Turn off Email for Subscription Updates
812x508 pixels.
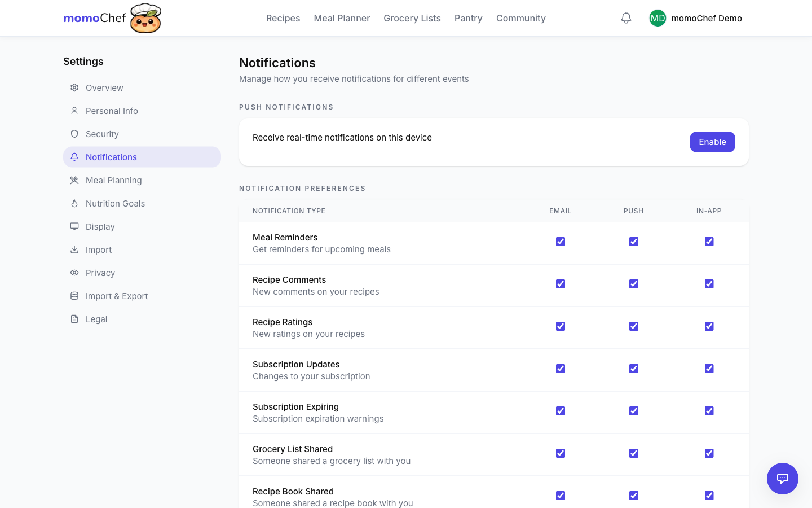pos(561,369)
